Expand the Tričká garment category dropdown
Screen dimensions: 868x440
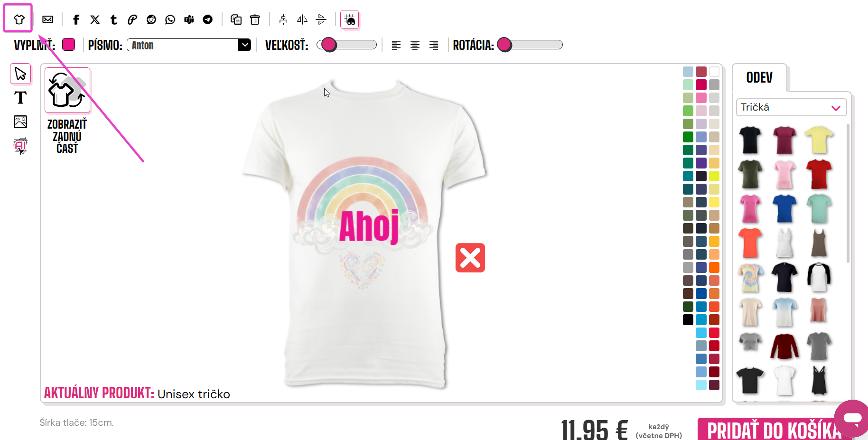coord(791,107)
